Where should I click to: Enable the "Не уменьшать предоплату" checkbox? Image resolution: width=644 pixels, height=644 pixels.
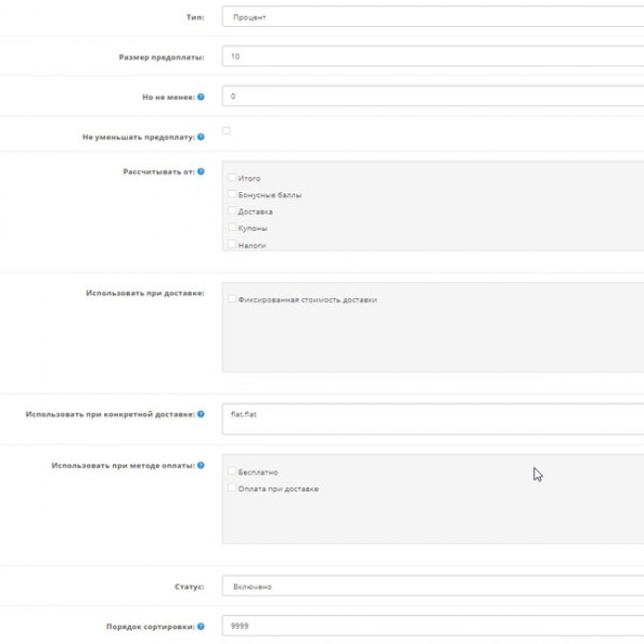coord(227,131)
